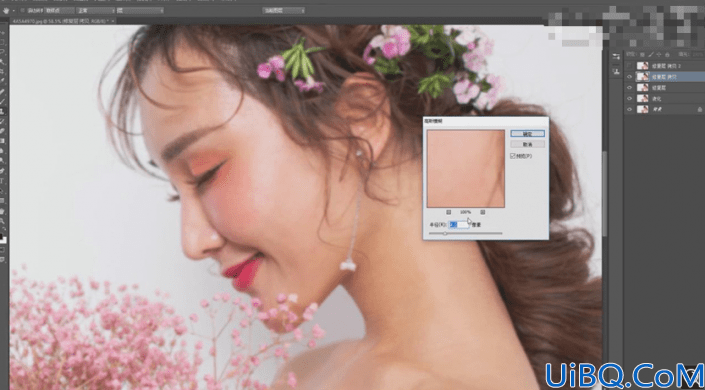Click the lock position icon
Viewport: 705px width, 390px height.
coord(659,54)
